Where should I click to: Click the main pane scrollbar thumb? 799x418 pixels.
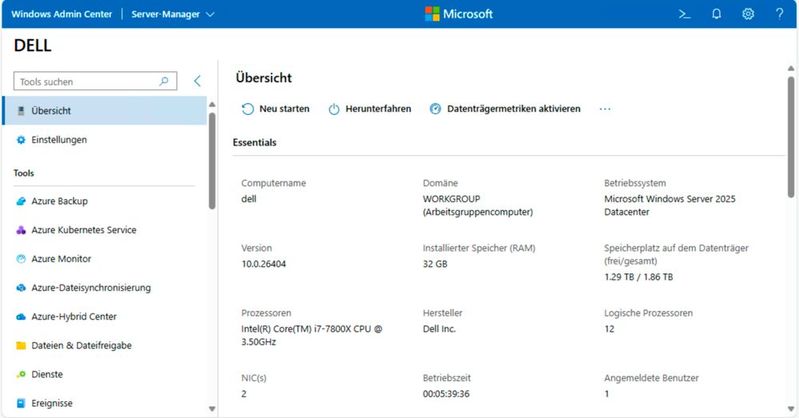click(791, 137)
